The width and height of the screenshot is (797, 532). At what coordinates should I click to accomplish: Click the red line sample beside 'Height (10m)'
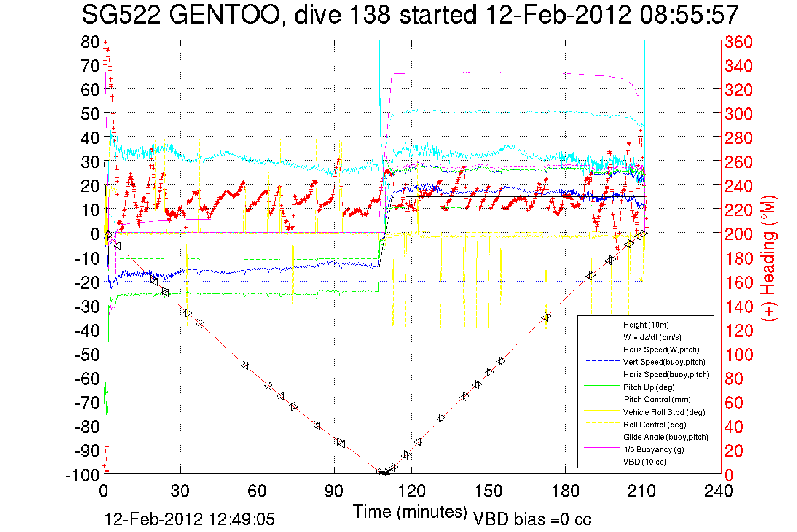[x=601, y=323]
